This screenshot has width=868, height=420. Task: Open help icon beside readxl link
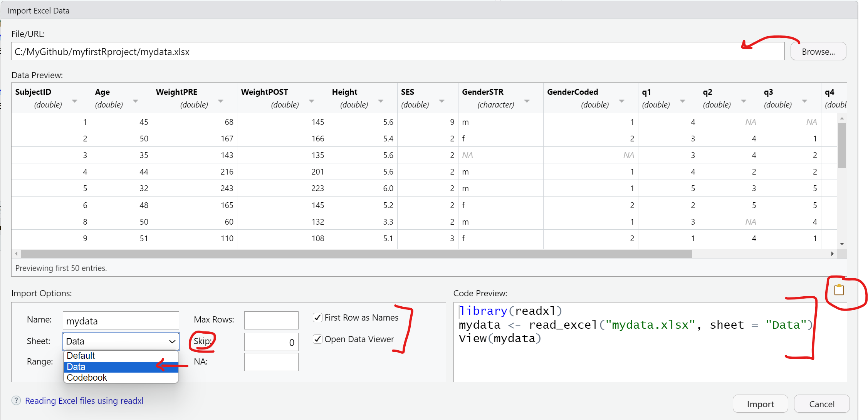tap(16, 400)
